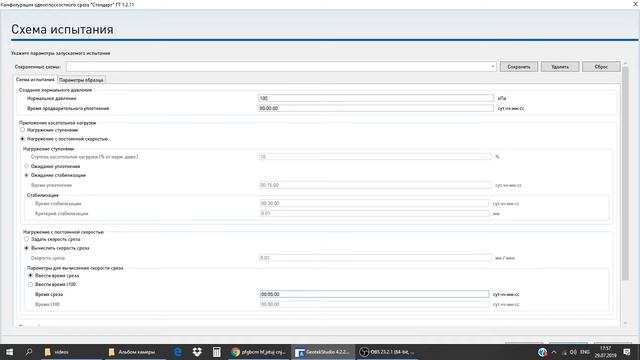Switch to the 'Параметры образца' tab

point(81,80)
